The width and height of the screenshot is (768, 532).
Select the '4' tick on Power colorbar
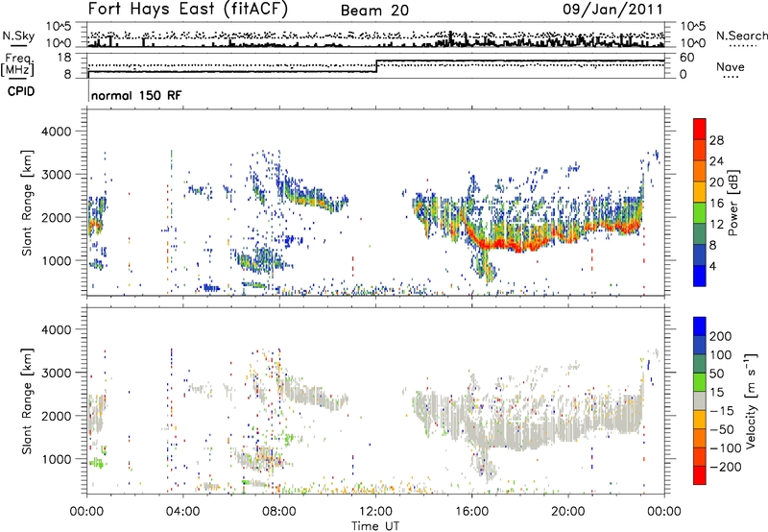tap(713, 267)
